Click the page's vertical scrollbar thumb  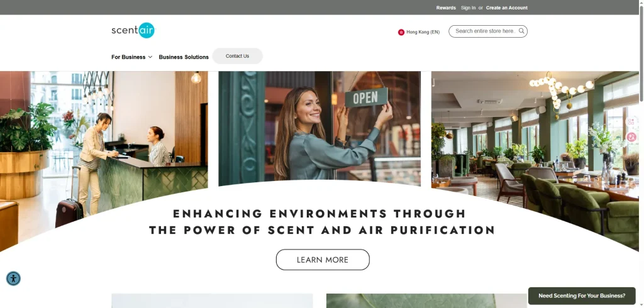(x=640, y=57)
